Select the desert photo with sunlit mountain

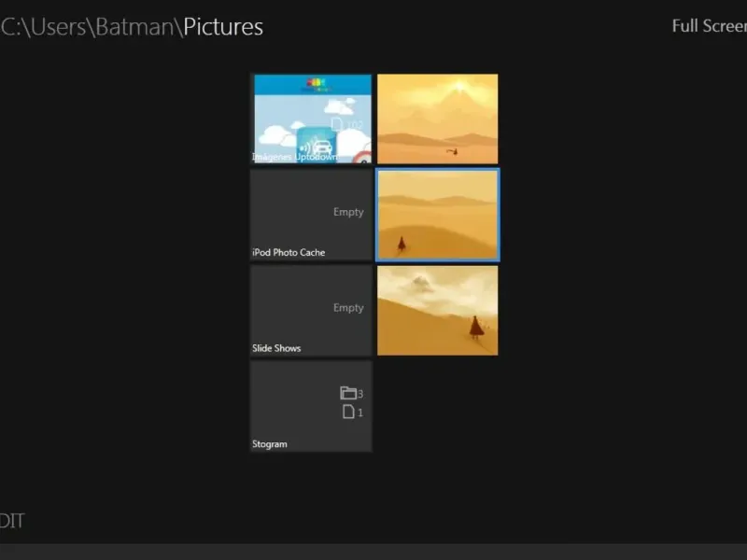[437, 119]
